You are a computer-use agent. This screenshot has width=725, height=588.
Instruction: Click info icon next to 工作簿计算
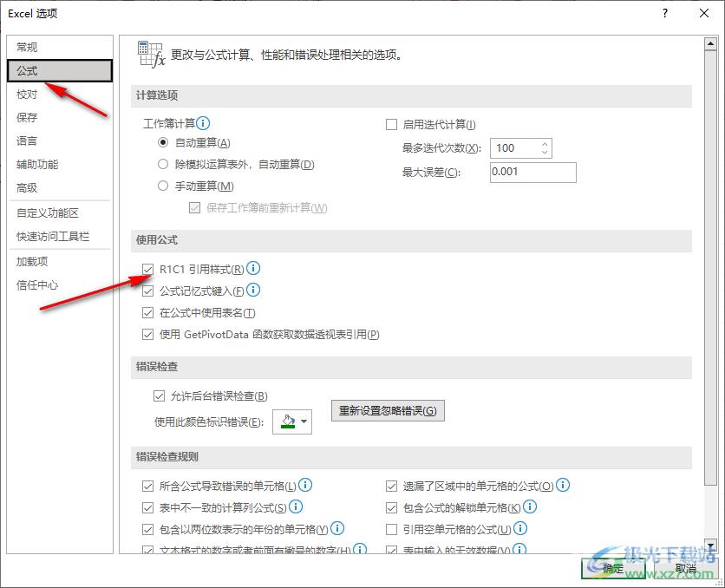[x=203, y=123]
